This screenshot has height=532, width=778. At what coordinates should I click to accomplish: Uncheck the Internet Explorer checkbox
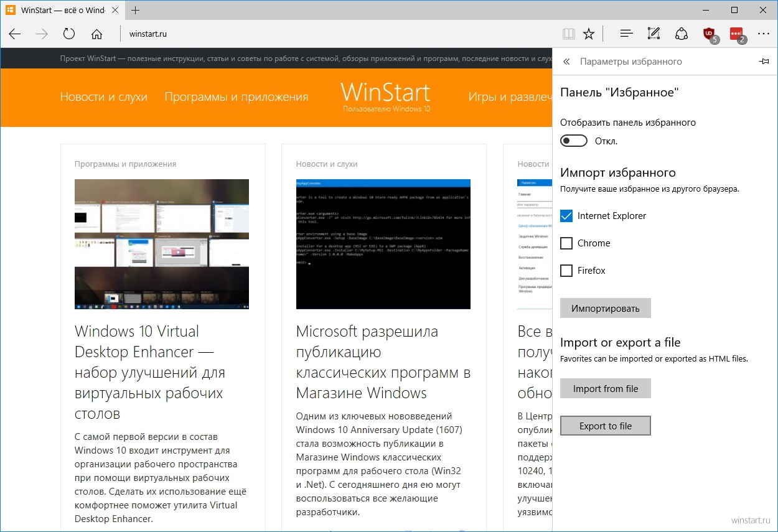[x=566, y=216]
